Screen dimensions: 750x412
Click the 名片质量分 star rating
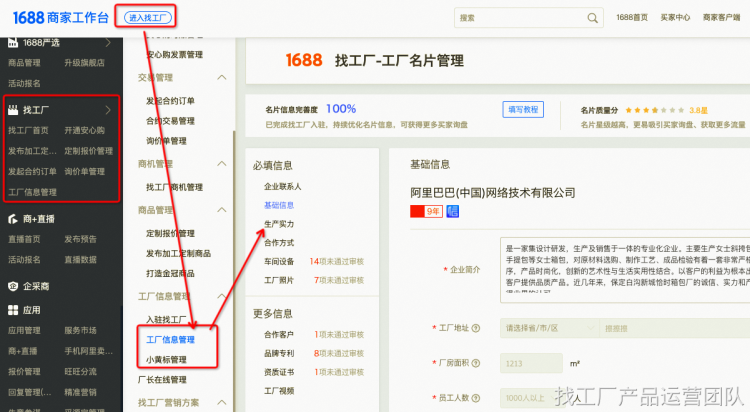pos(654,109)
